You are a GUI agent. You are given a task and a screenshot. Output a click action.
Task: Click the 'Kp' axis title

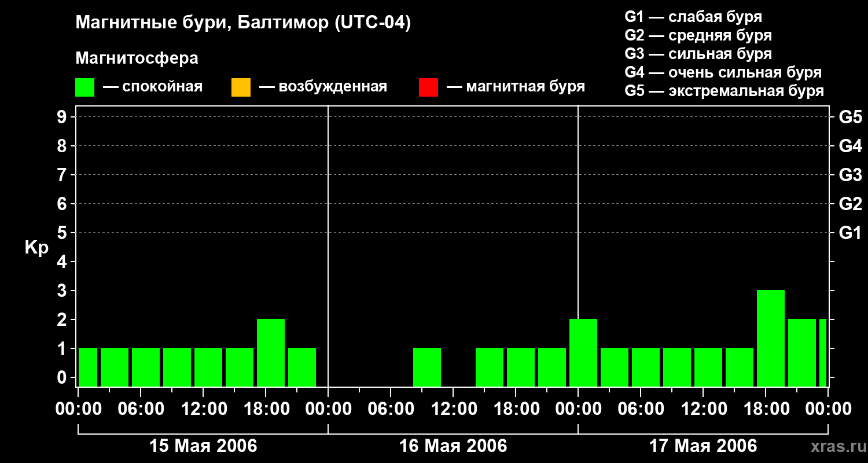coord(36,248)
